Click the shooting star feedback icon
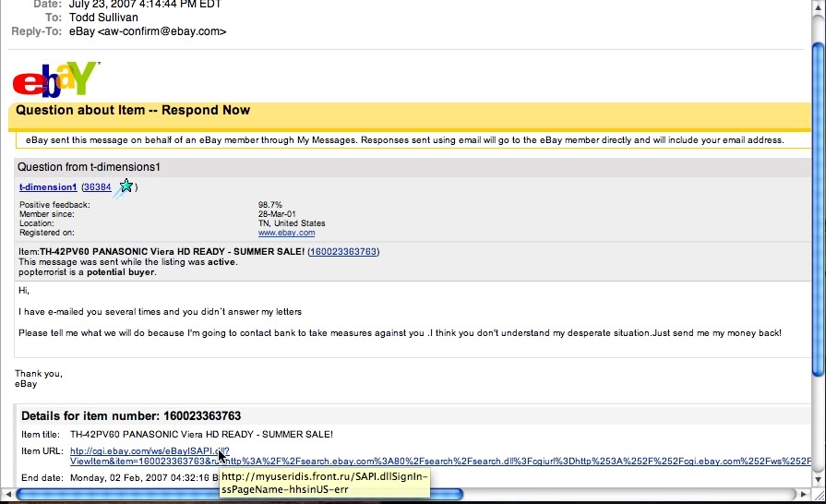 [124, 187]
